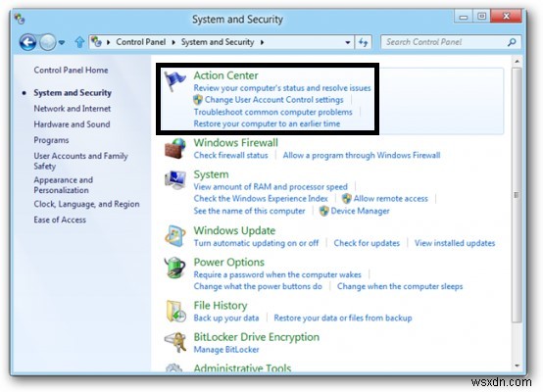Go to Hardware and Sound category
The height and width of the screenshot is (392, 543).
(x=72, y=124)
